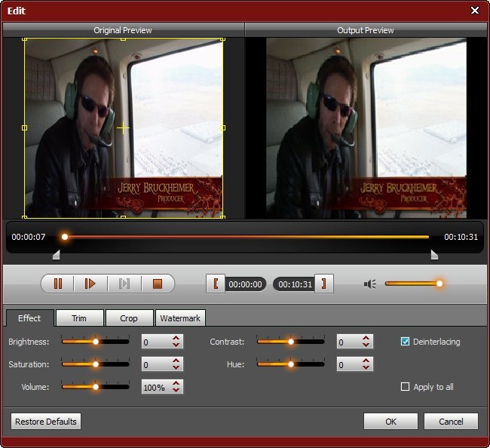The width and height of the screenshot is (490, 448).
Task: Mute audio using the speaker icon
Action: click(x=370, y=284)
